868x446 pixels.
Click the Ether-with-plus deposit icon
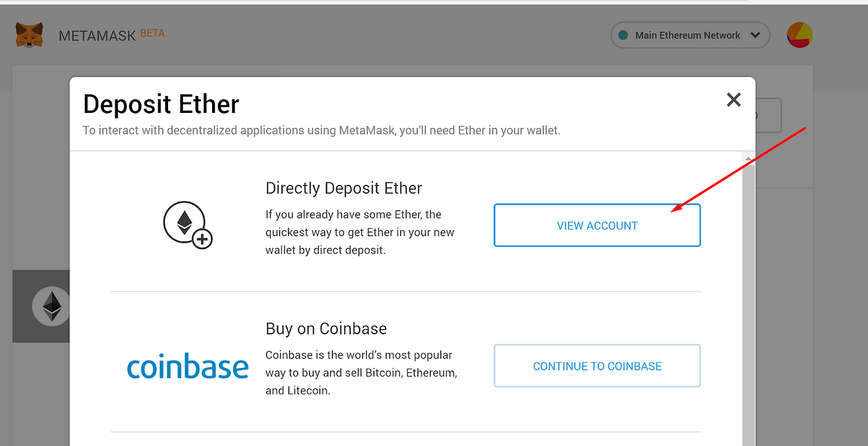(187, 225)
